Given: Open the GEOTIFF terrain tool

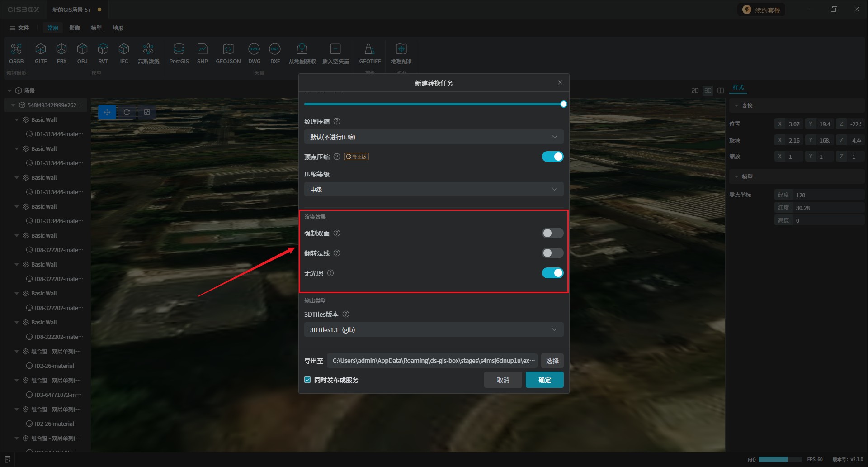Looking at the screenshot, I should tap(369, 49).
